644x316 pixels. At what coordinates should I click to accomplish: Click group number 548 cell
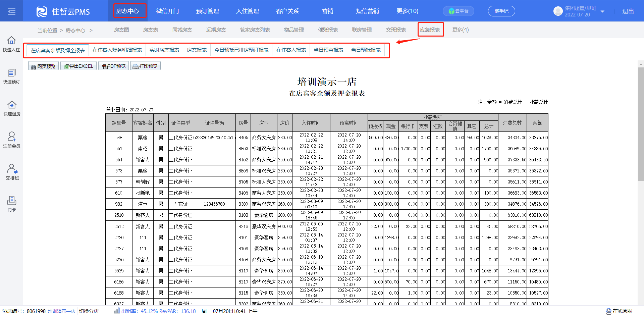tap(119, 138)
